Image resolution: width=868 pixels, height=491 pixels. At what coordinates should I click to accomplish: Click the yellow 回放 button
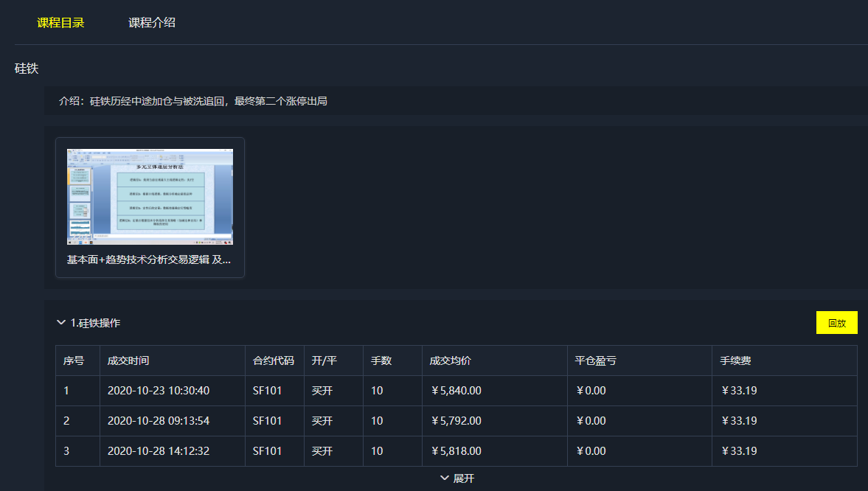pos(836,323)
